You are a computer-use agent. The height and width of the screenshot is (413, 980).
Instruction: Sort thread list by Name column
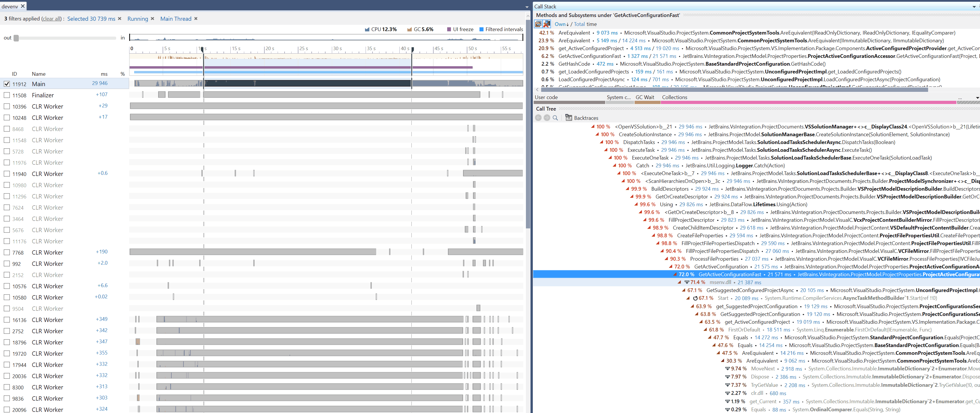click(x=39, y=74)
